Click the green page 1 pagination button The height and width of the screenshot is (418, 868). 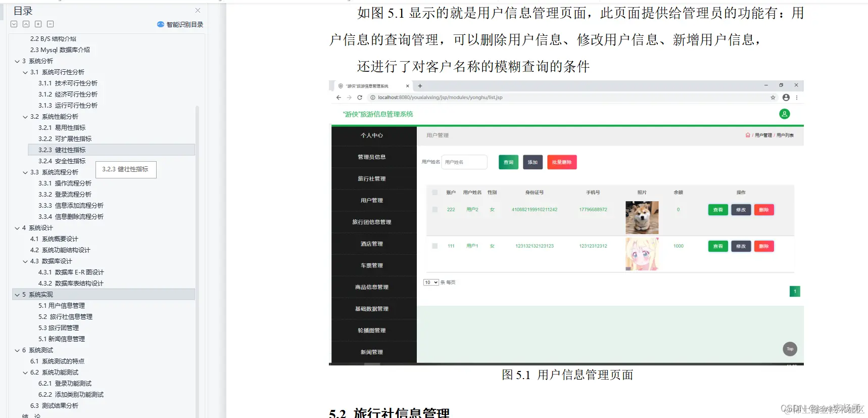point(795,291)
